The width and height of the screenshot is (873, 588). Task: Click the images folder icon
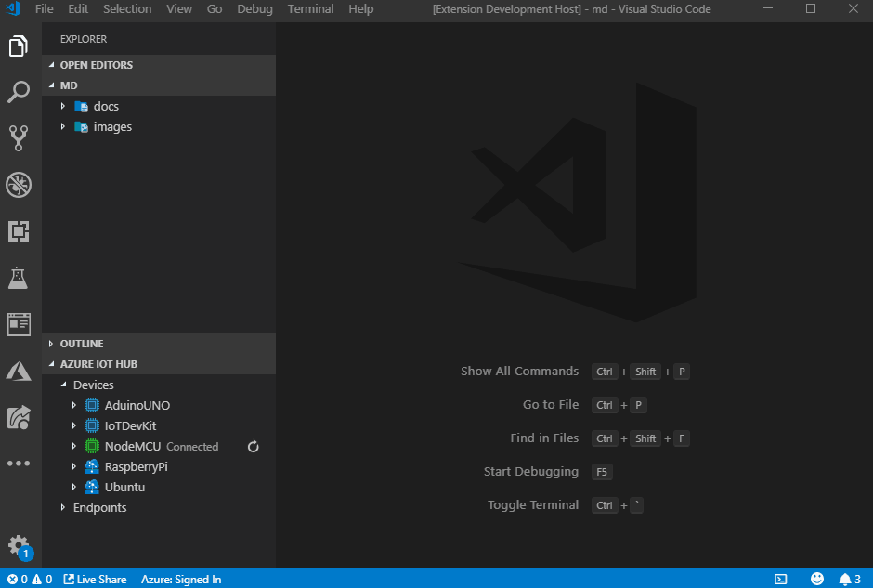(82, 127)
